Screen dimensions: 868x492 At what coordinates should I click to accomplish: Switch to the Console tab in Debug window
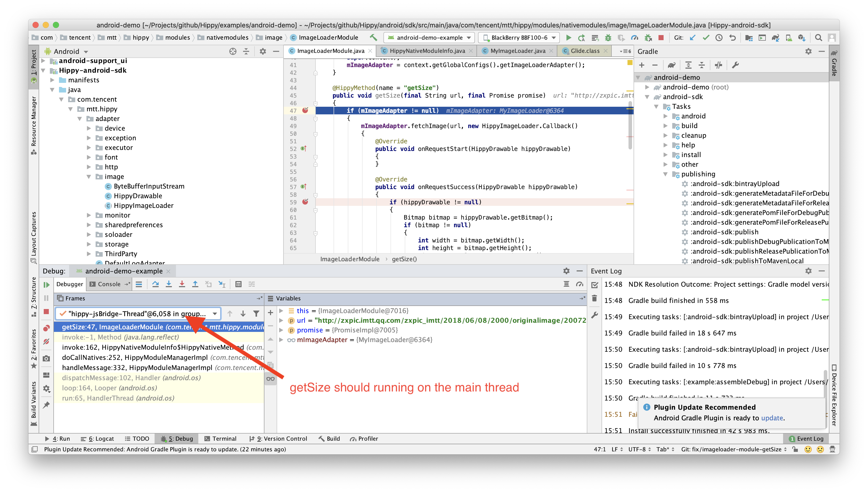109,284
